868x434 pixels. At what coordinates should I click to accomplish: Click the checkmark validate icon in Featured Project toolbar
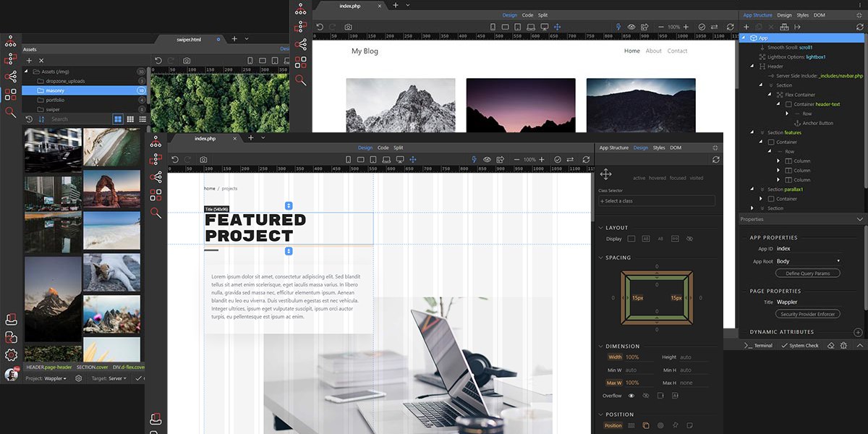(x=558, y=159)
